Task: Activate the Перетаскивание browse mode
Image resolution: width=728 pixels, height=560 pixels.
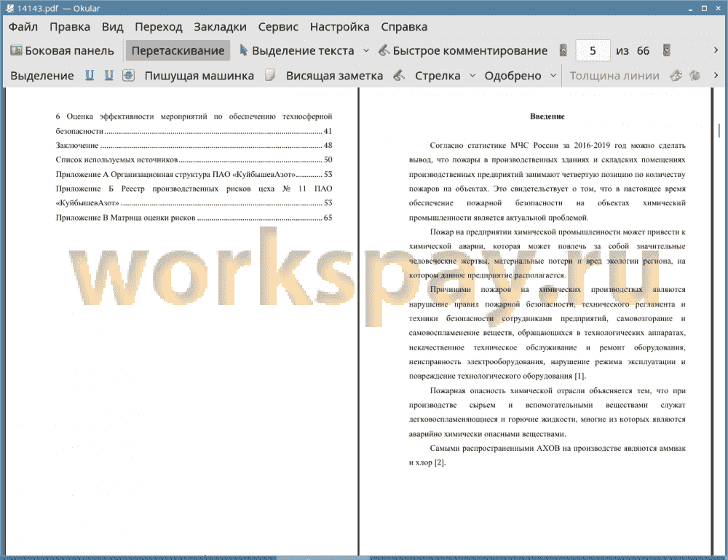Action: 178,50
